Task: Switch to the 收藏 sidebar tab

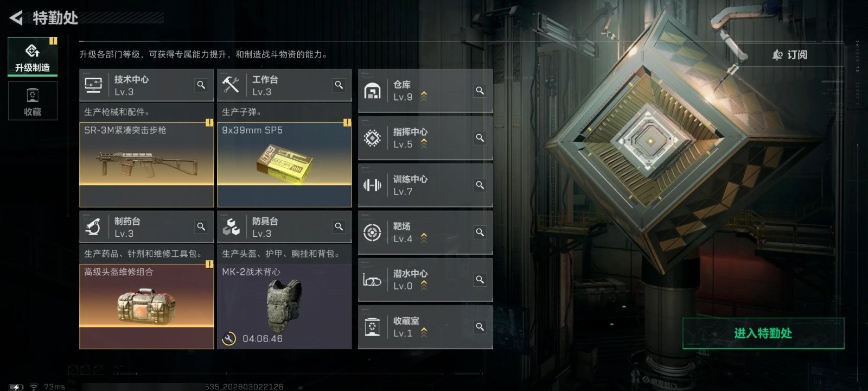Action: (33, 101)
